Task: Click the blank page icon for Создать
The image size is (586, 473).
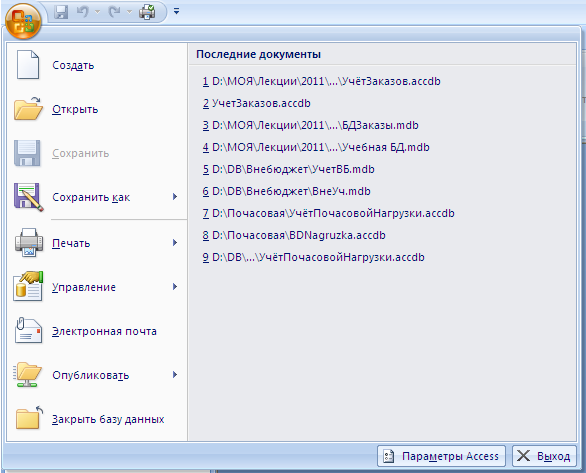Action: pyautogui.click(x=28, y=65)
